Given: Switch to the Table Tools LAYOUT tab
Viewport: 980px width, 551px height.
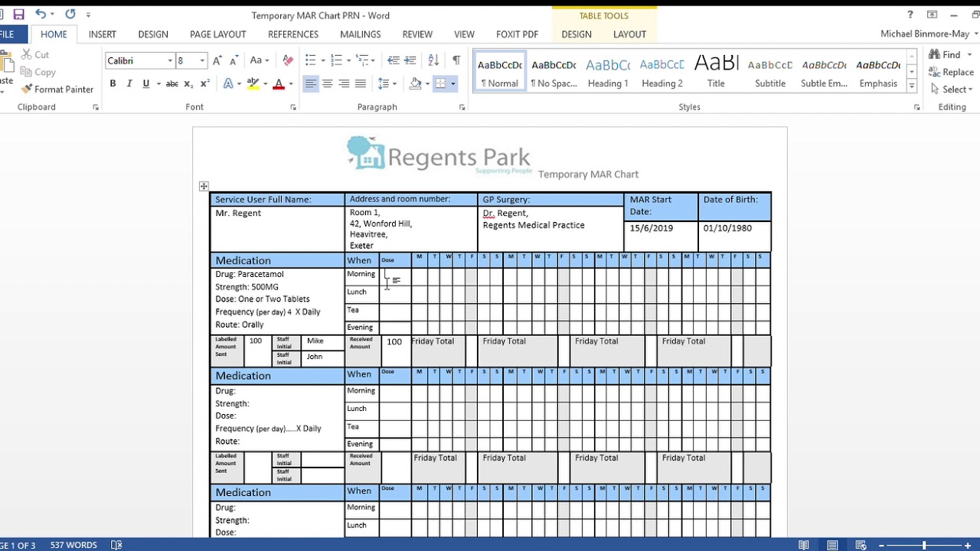Looking at the screenshot, I should tap(629, 34).
